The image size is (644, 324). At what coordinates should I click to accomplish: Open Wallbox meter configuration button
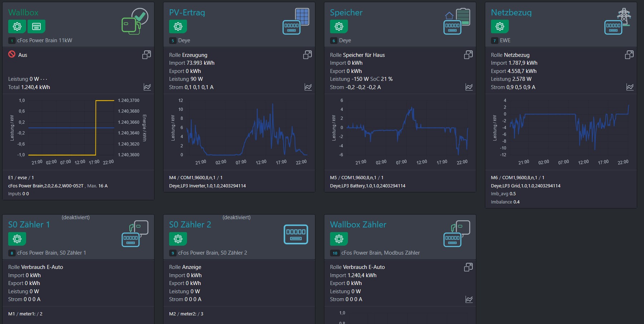36,26
